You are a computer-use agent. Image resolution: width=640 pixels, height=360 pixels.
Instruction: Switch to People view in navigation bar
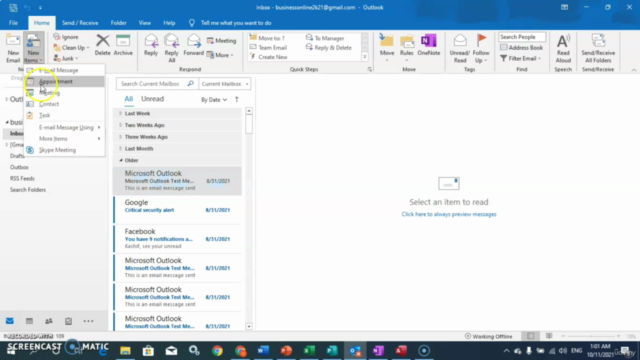click(x=49, y=321)
